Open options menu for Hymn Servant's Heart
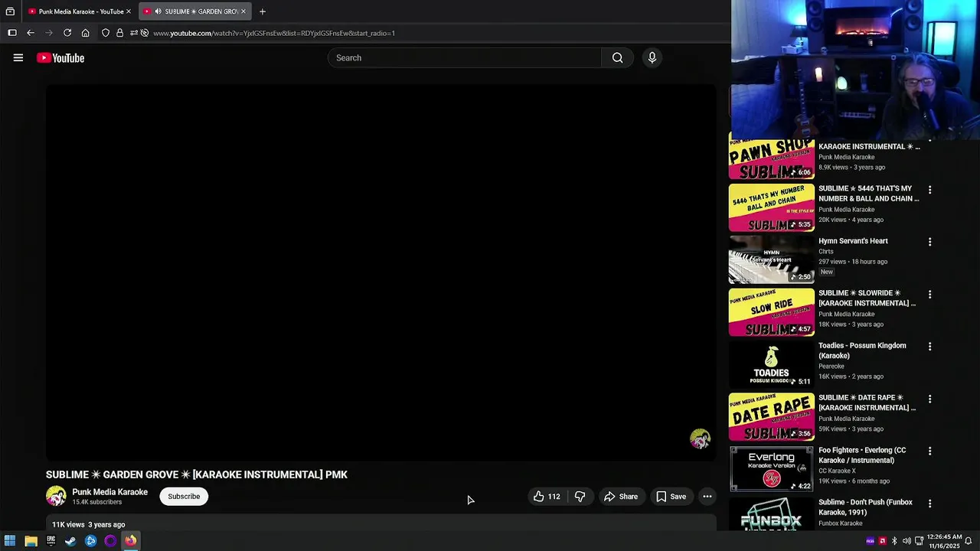 click(x=930, y=242)
